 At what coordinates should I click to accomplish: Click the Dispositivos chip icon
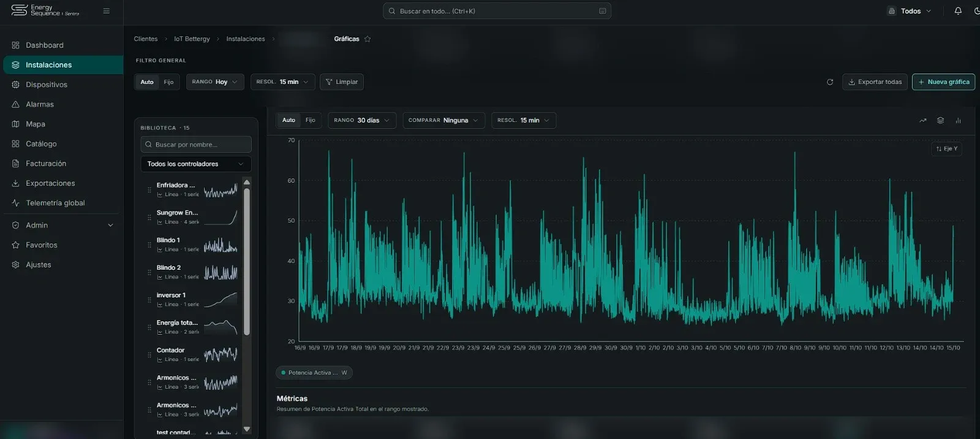click(x=15, y=85)
